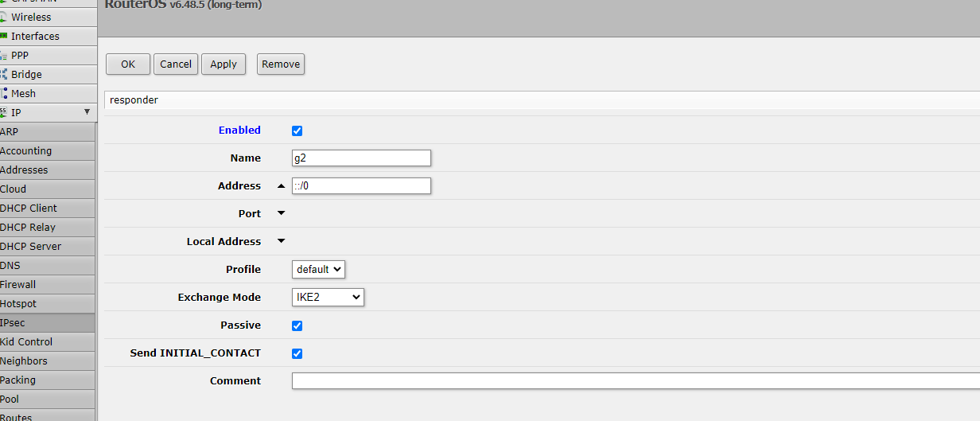Go to DHCP Server submenu item

pyautogui.click(x=30, y=246)
